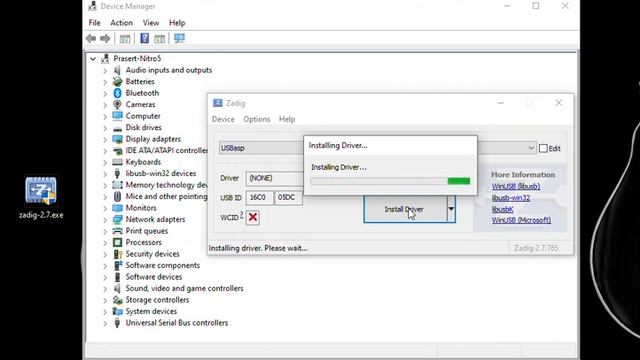Open Zadig Help menu
This screenshot has height=360, width=640.
click(x=287, y=119)
